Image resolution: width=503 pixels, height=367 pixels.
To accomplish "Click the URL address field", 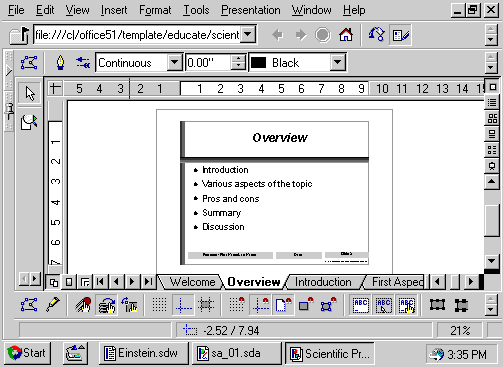I will point(137,35).
